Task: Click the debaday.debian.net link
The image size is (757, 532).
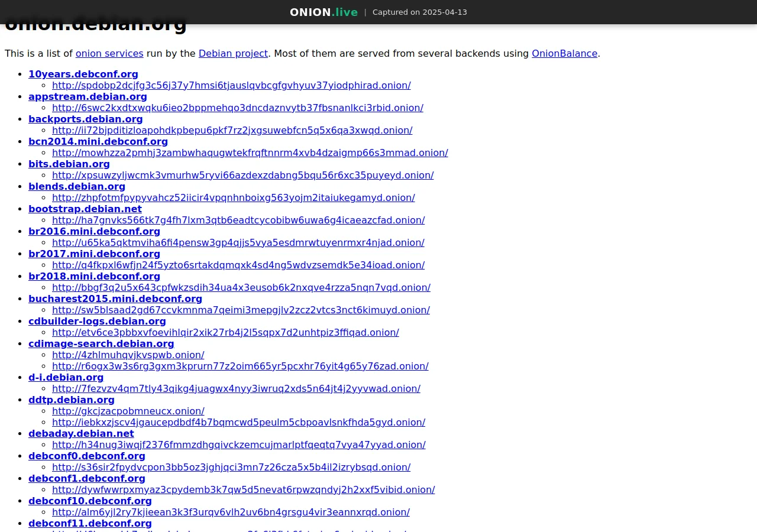Action: click(x=81, y=433)
